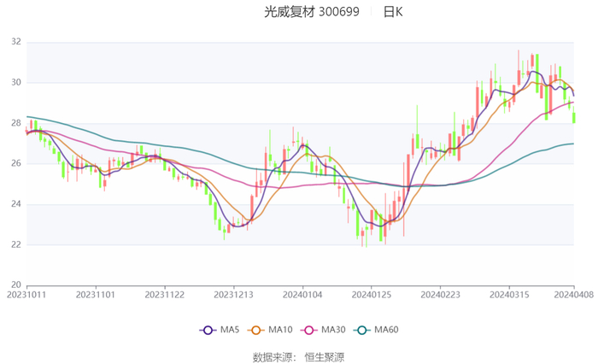Select the 日K chart type label
The image size is (598, 364).
tap(393, 12)
